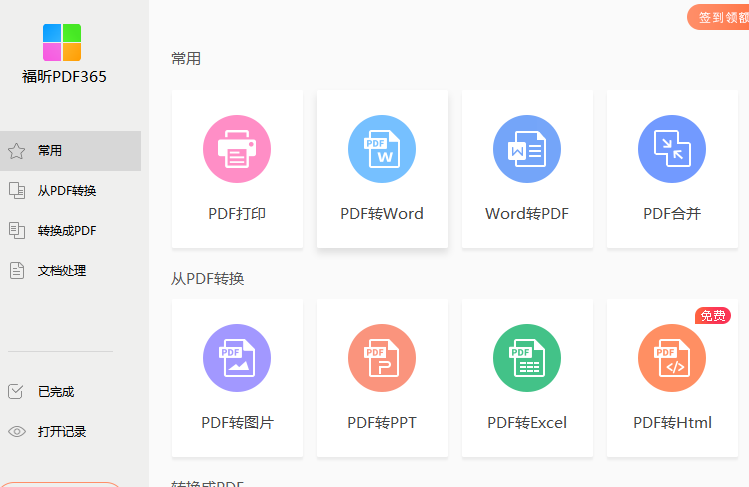Go to 文档处理 sidebar tab
The width and height of the screenshot is (749, 487).
pos(71,271)
